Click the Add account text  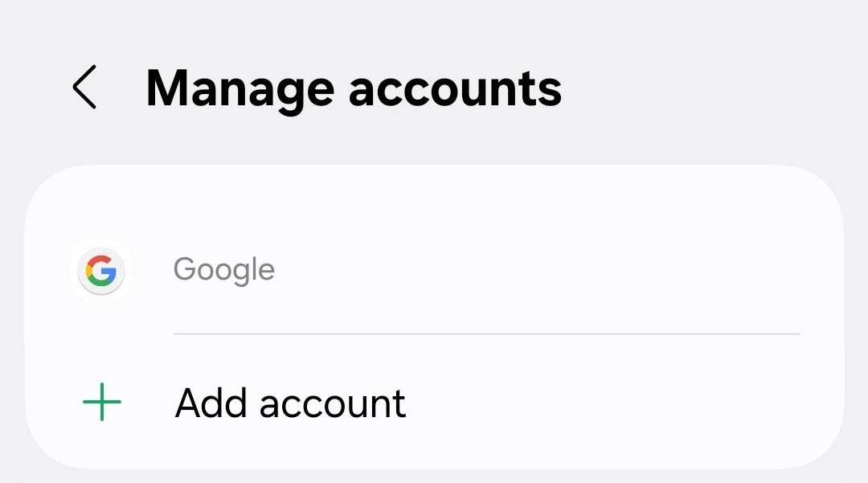click(290, 403)
